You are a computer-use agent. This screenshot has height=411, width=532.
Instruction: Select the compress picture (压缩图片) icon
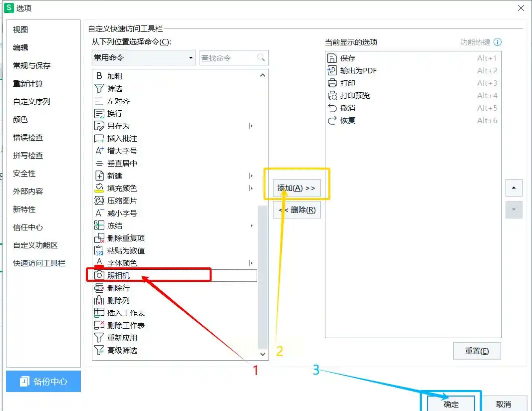pos(99,201)
